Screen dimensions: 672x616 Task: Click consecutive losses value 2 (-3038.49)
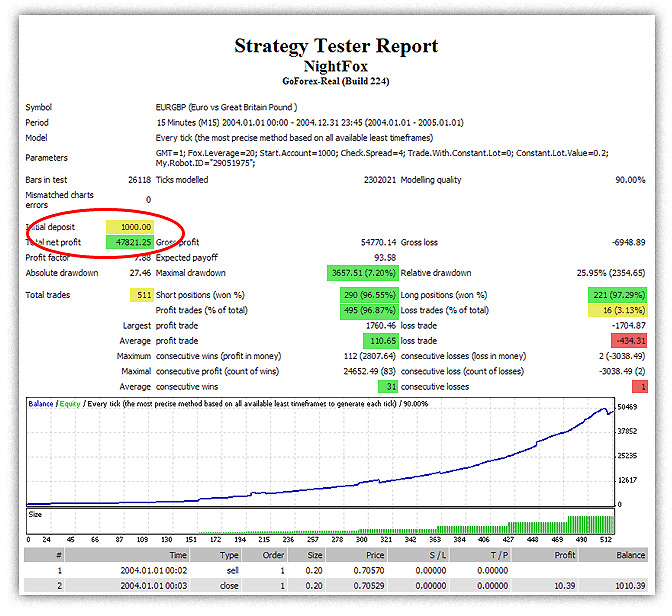coord(622,356)
